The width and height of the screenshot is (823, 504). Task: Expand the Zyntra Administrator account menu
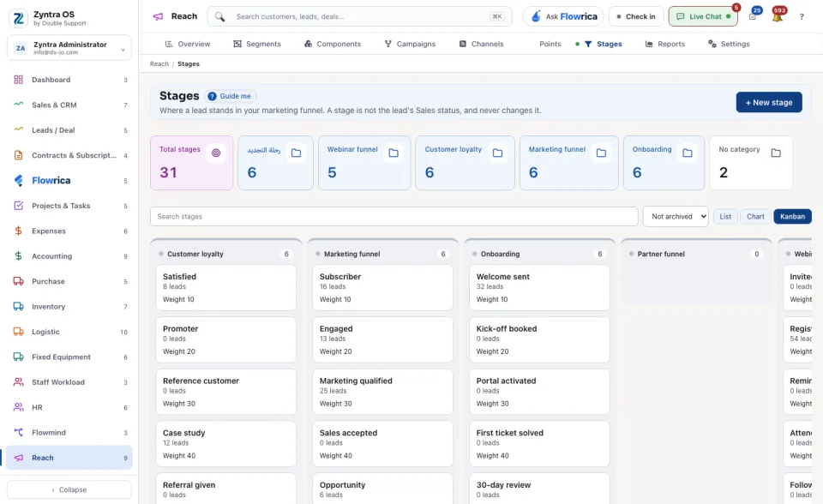(69, 48)
